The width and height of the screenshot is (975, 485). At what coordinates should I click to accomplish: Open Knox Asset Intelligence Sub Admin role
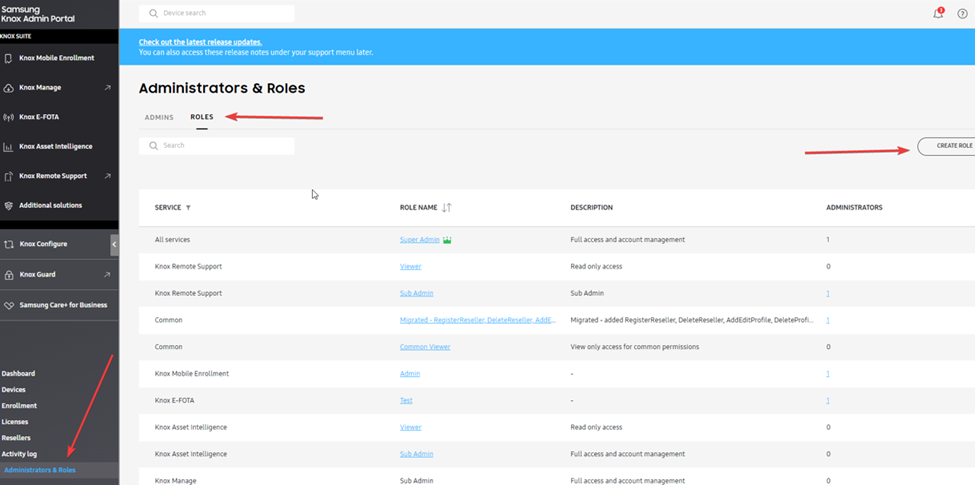pyautogui.click(x=417, y=454)
